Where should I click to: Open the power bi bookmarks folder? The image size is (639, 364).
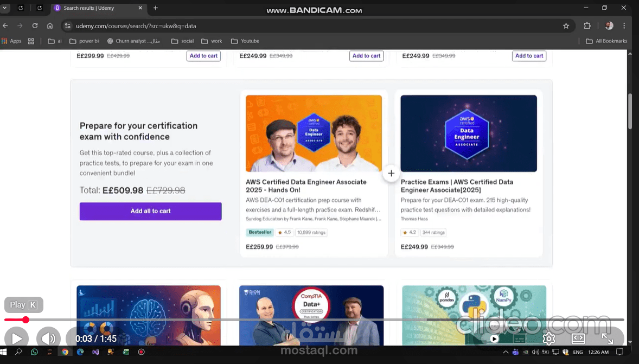tap(84, 41)
